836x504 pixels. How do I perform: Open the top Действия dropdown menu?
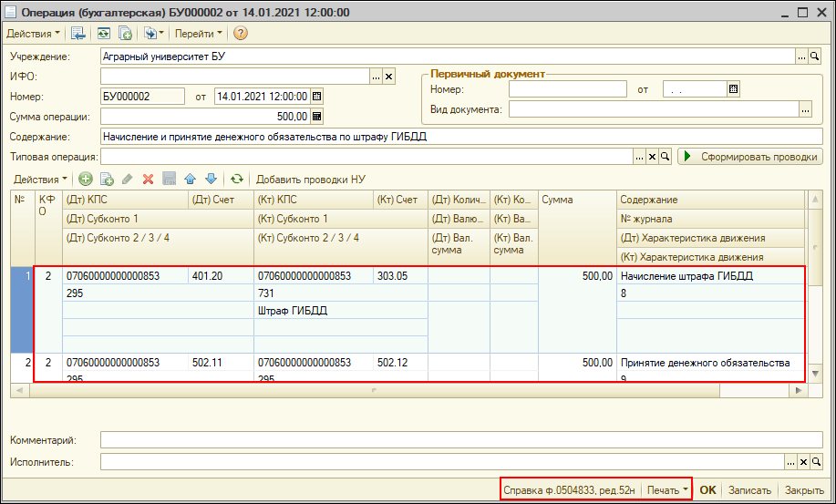pos(33,34)
